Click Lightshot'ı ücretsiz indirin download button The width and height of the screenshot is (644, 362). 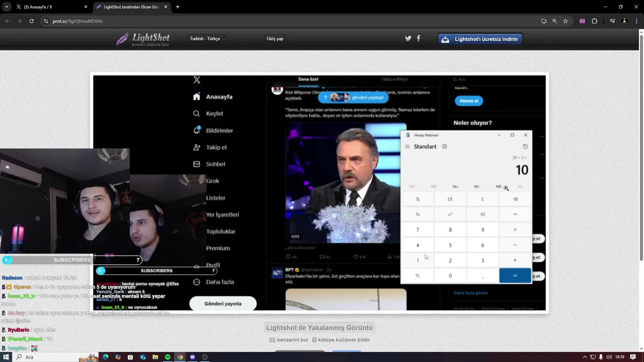tap(480, 39)
